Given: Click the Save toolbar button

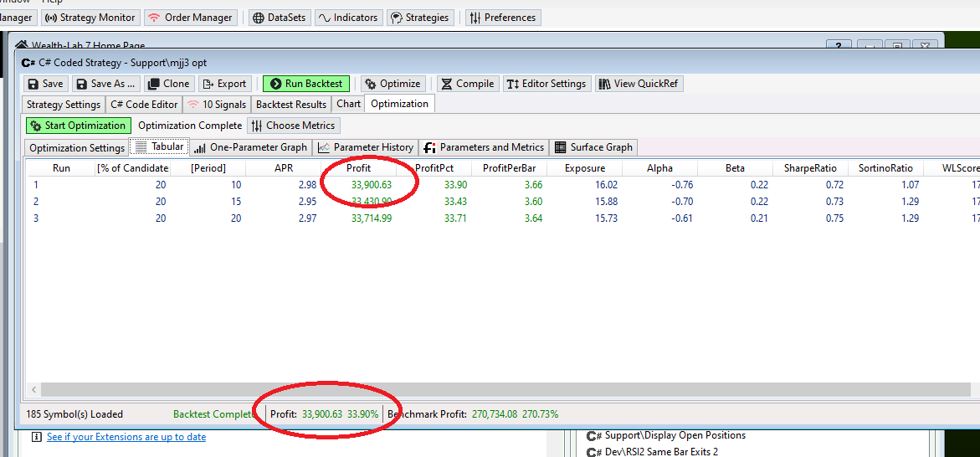Looking at the screenshot, I should tap(45, 84).
